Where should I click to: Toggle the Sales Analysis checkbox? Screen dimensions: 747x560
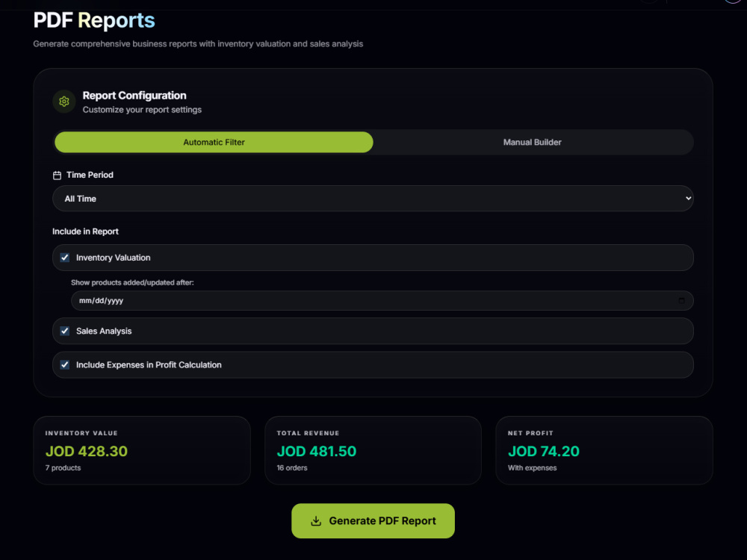click(x=65, y=331)
